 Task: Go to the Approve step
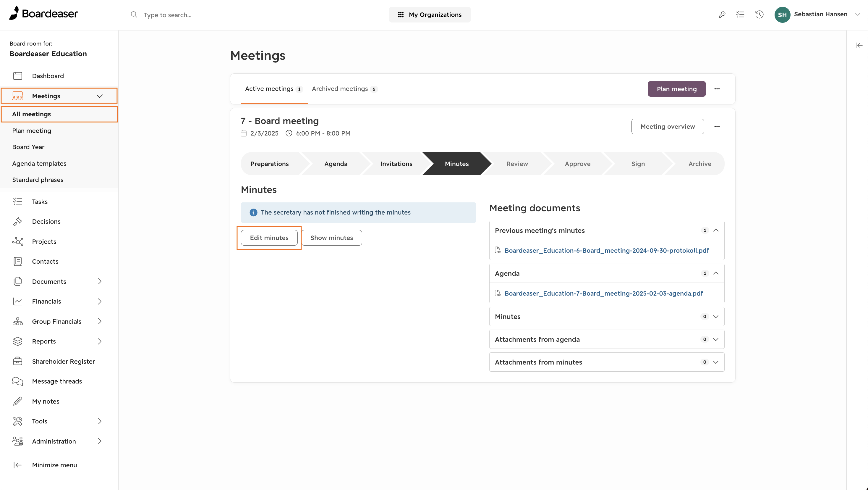[x=578, y=164]
